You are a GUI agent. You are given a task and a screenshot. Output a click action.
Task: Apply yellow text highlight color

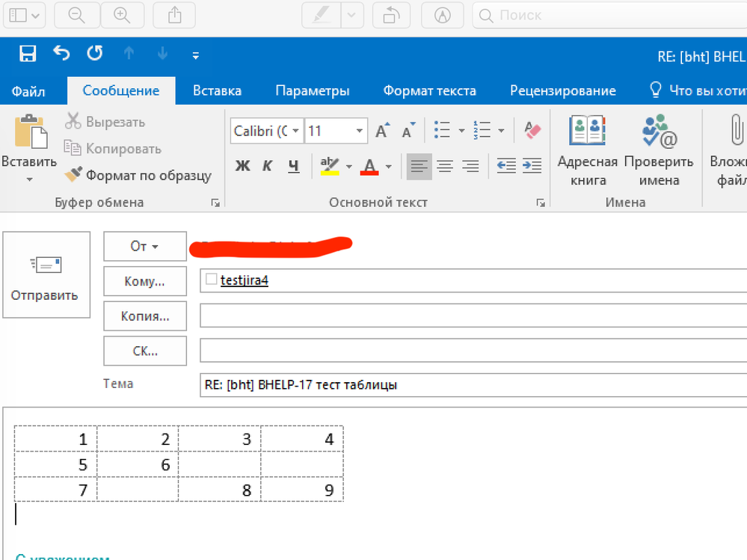(x=330, y=166)
